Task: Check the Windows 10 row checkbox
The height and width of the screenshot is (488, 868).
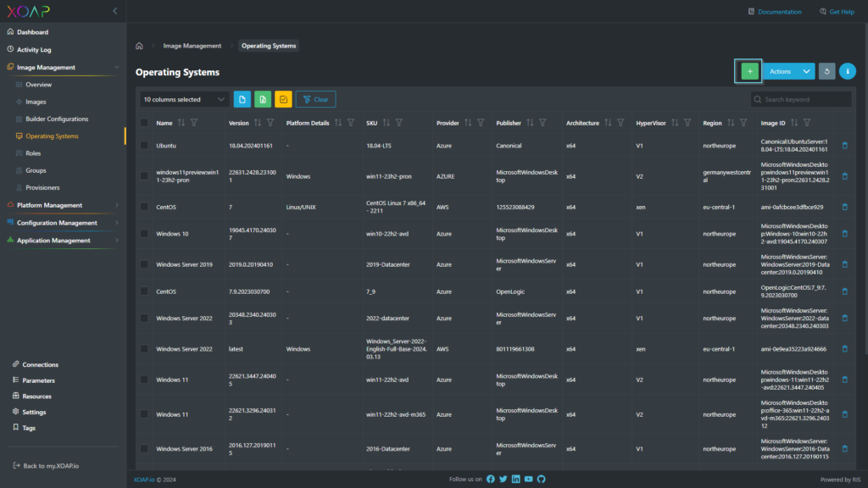Action: (x=144, y=234)
